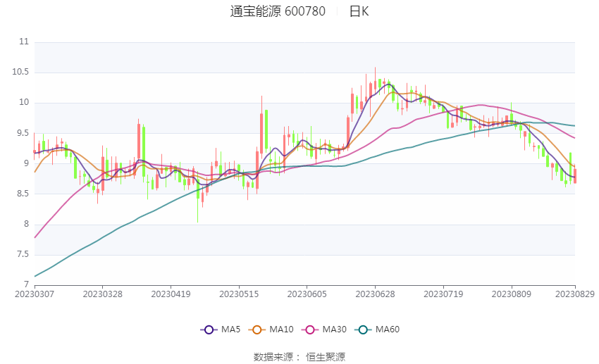The image size is (599, 364).
Task: Click x-axis date label 20230328
Action: [102, 294]
